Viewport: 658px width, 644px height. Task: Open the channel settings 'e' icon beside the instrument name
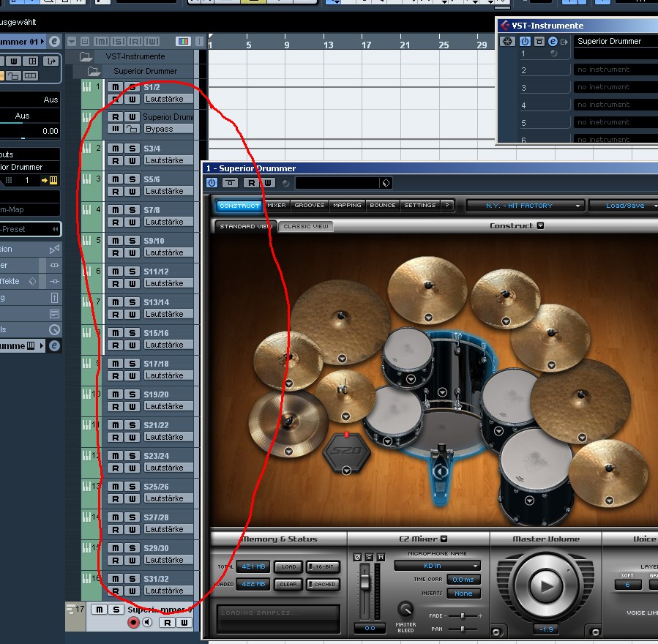pyautogui.click(x=54, y=345)
